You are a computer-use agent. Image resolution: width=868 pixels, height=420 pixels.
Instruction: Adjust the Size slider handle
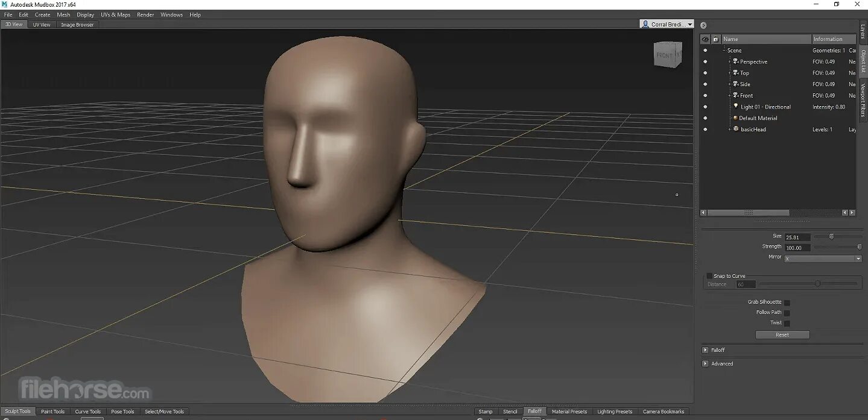tap(831, 237)
